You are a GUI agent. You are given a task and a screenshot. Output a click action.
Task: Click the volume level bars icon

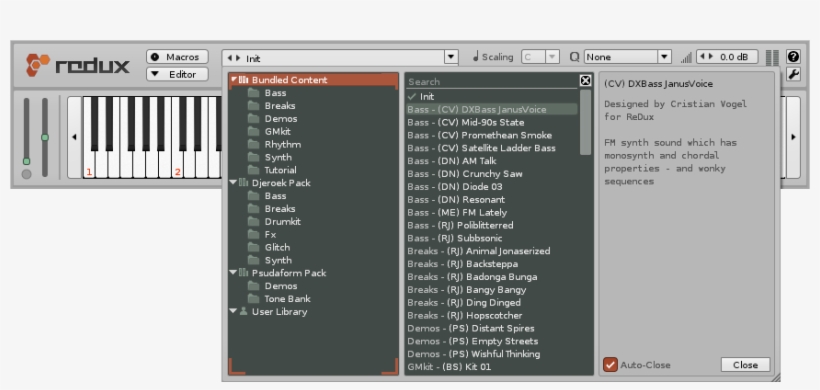pyautogui.click(x=687, y=58)
